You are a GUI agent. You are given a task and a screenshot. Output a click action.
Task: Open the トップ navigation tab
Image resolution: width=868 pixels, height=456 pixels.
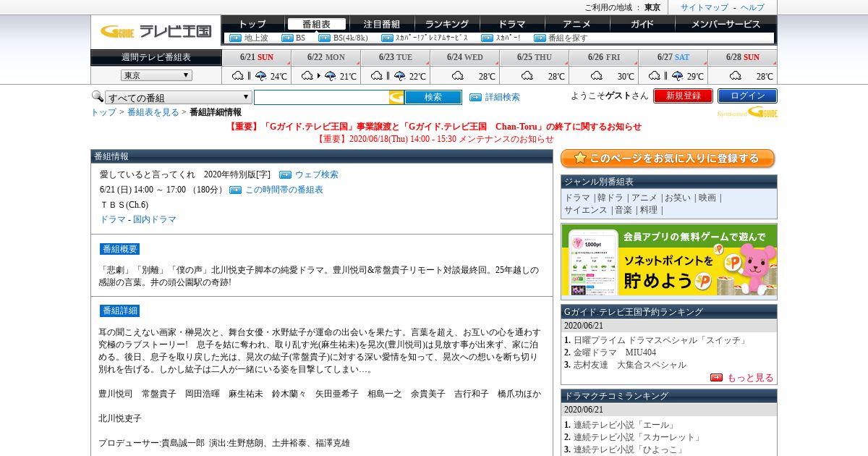click(252, 24)
